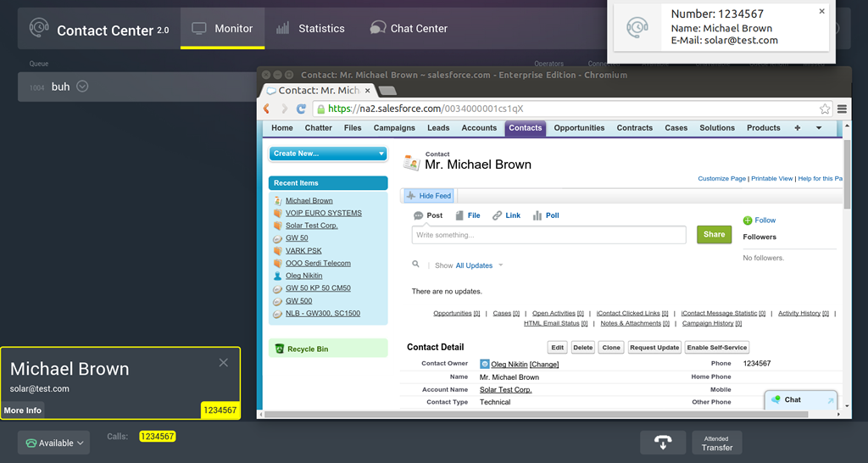Viewport: 868px width, 463px height.
Task: Reload the Salesforce page in Chromium
Action: 301,109
